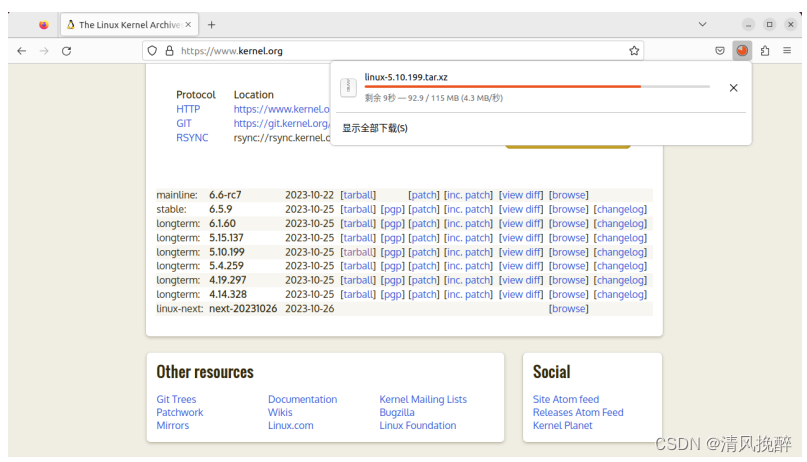Browse longterm 6.1.60 source
Viewport: 807px width, 462px height.
point(569,224)
